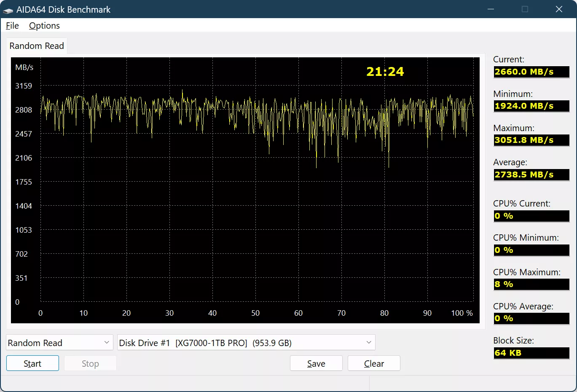Click the Maximum speed value 3051.8 MB/s
Viewport: 577px width, 392px height.
[x=531, y=140]
